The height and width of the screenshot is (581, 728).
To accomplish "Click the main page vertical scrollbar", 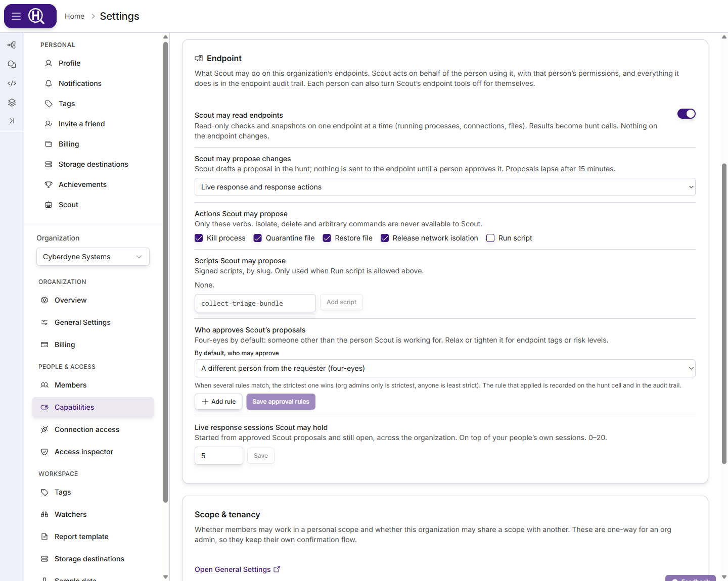I will click(x=724, y=313).
